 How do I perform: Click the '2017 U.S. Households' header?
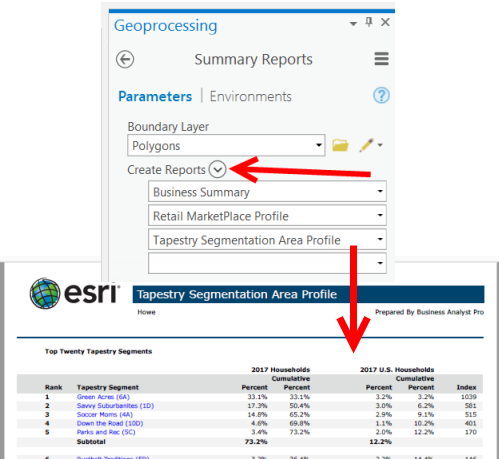pyautogui.click(x=397, y=370)
